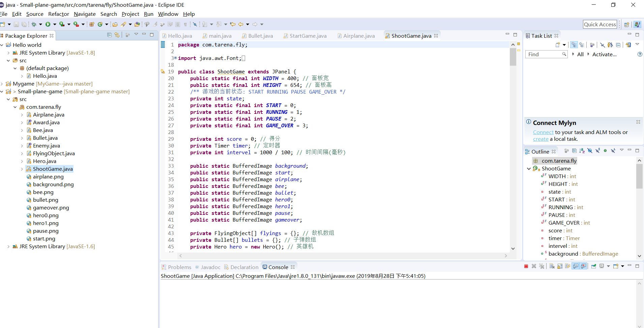Open the Debug button dropdown arrow

tap(40, 24)
